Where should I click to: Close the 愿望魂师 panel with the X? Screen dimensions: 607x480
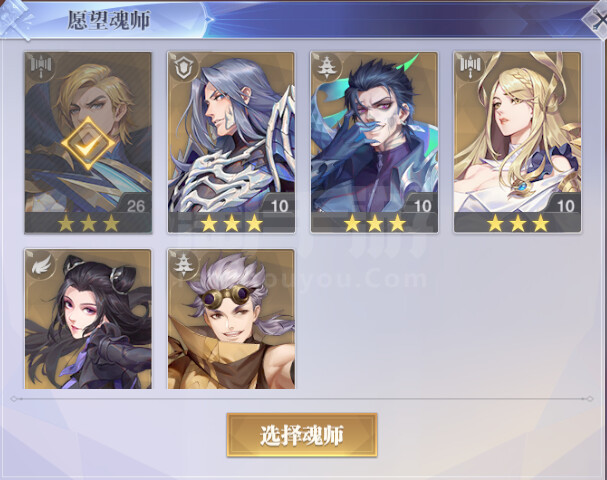[x=596, y=19]
